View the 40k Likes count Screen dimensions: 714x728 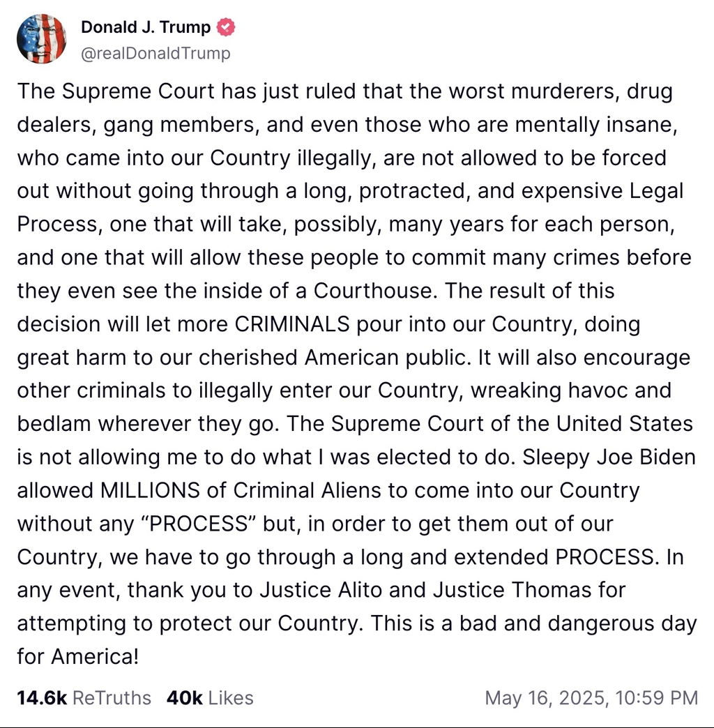(x=185, y=698)
